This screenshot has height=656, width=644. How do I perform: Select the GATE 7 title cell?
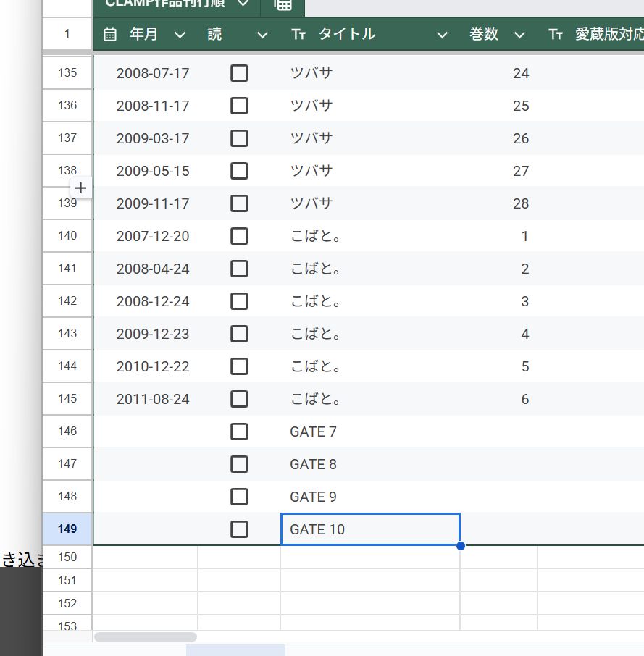coord(370,432)
